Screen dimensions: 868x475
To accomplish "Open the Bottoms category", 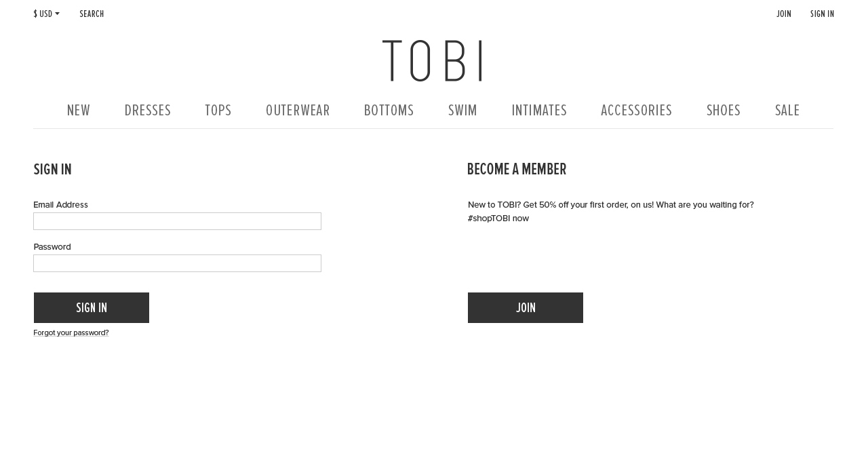I will [x=389, y=111].
